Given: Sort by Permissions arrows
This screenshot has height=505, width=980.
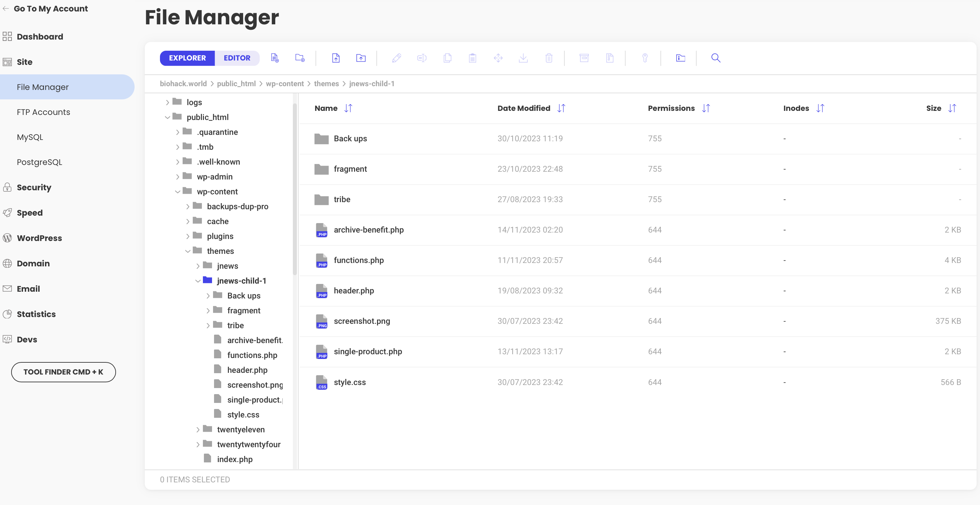Looking at the screenshot, I should click(706, 109).
